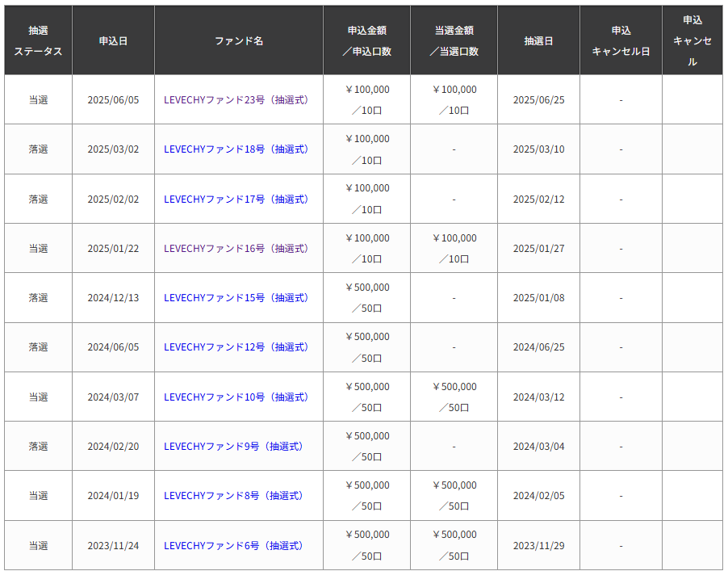Click the 申込日 column header
The height and width of the screenshot is (571, 728).
click(x=113, y=40)
